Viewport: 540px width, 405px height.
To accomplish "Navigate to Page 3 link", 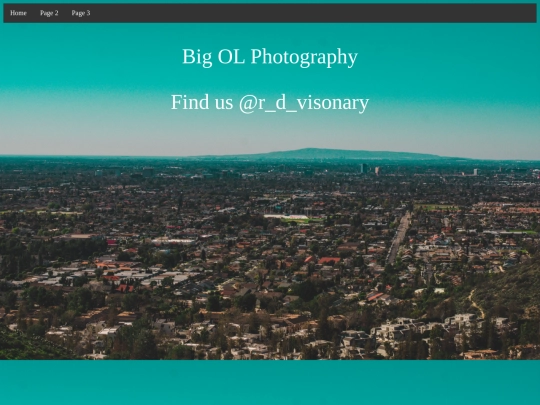I will [x=81, y=13].
